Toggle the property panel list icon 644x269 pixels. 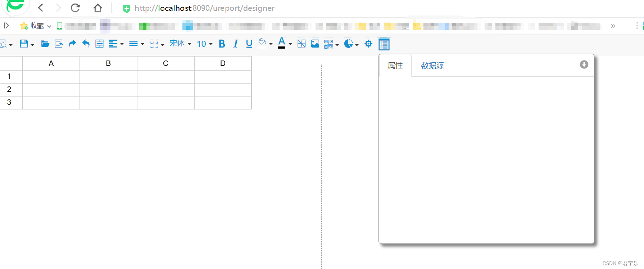click(384, 45)
